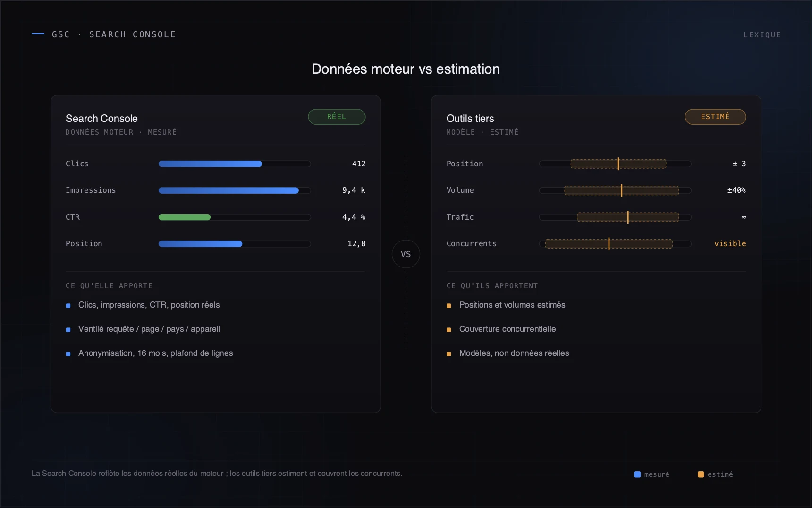
Task: Click the 'CE QU'ELLE APPORTE' section heading
Action: click(109, 286)
